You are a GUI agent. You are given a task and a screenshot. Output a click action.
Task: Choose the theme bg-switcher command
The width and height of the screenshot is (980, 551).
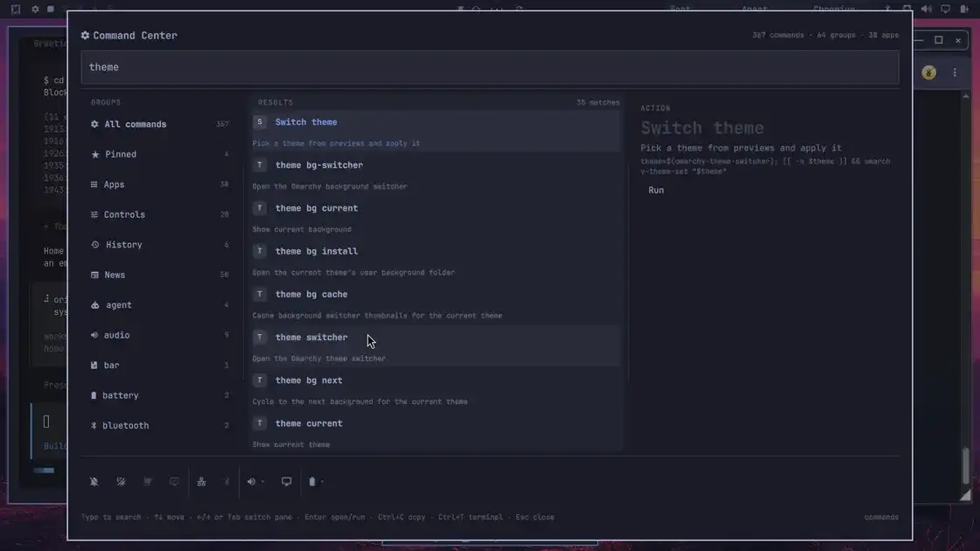[x=436, y=175]
